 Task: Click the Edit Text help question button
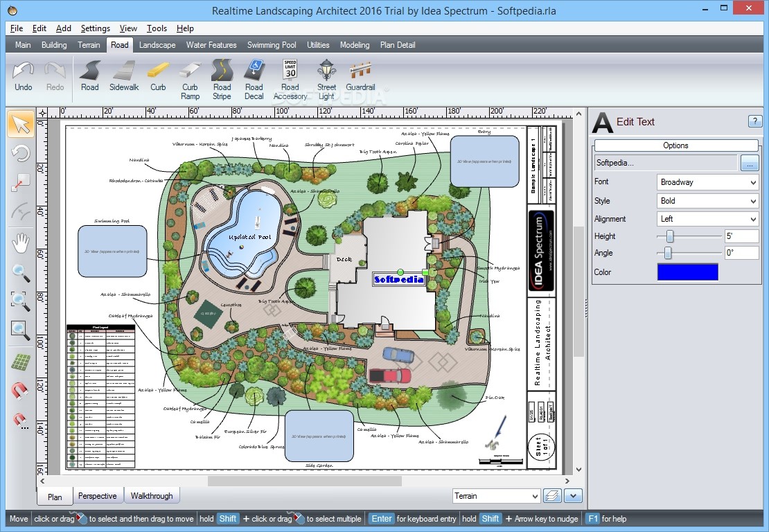click(754, 121)
